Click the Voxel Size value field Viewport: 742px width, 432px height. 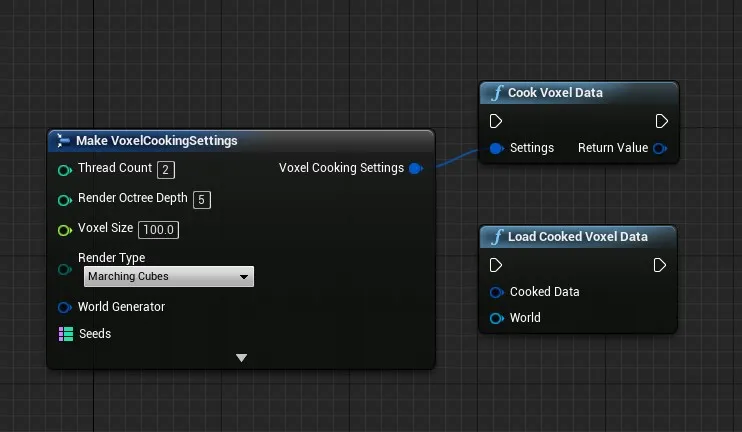click(158, 229)
